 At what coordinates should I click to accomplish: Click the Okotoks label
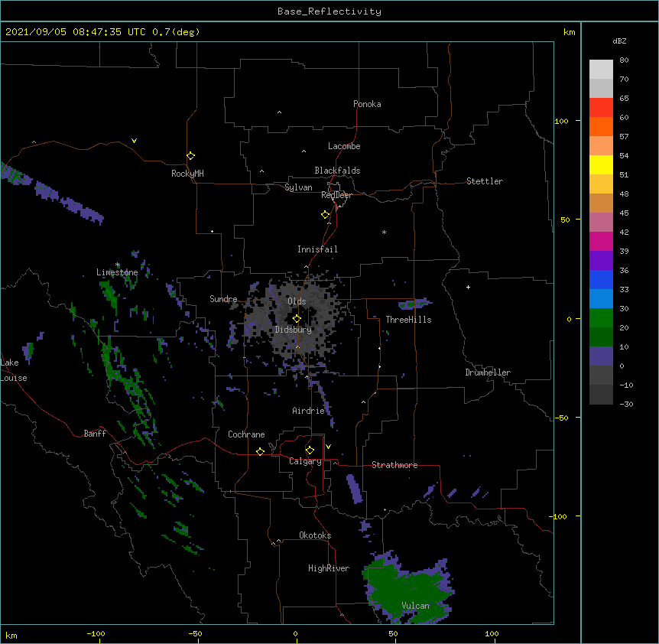pos(315,535)
